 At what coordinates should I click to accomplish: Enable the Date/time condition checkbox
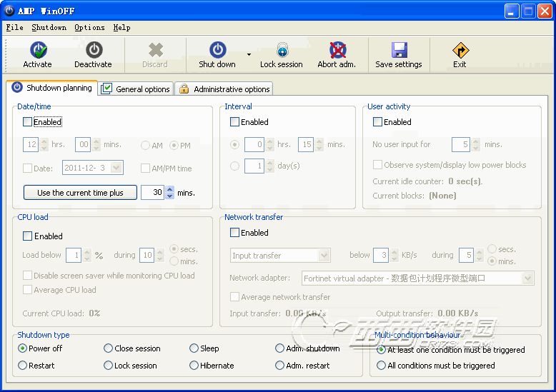[28, 122]
